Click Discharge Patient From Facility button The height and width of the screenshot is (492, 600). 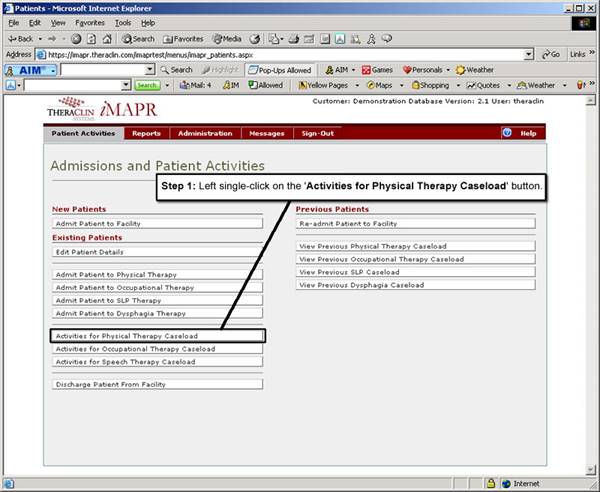click(x=157, y=384)
